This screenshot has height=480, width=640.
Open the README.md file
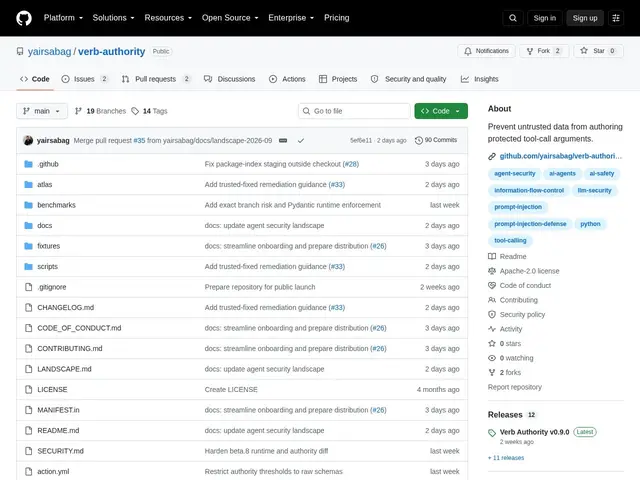tap(58, 430)
